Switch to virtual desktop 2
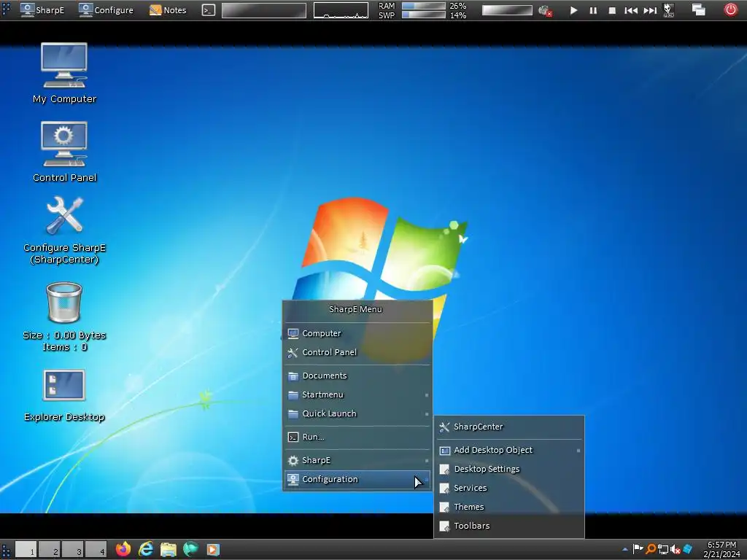The image size is (747, 560). [49, 550]
